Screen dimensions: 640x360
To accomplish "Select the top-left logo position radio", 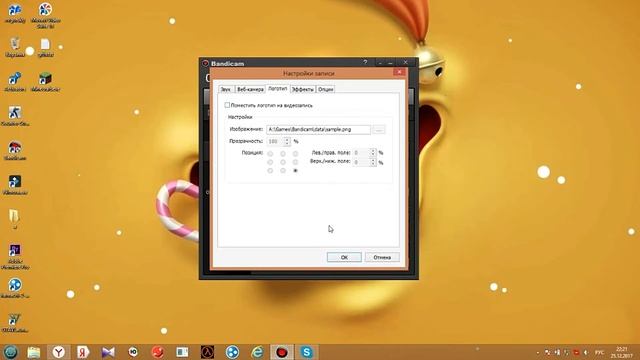I will (x=270, y=153).
